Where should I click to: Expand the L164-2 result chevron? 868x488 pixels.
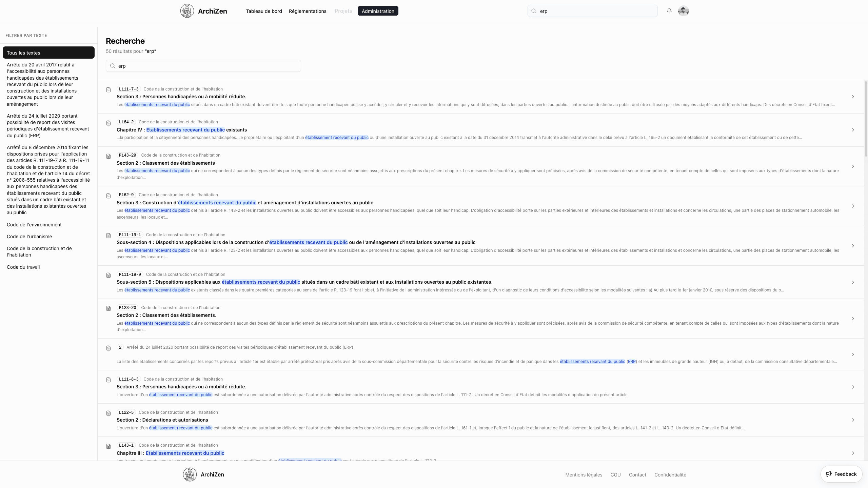point(853,130)
